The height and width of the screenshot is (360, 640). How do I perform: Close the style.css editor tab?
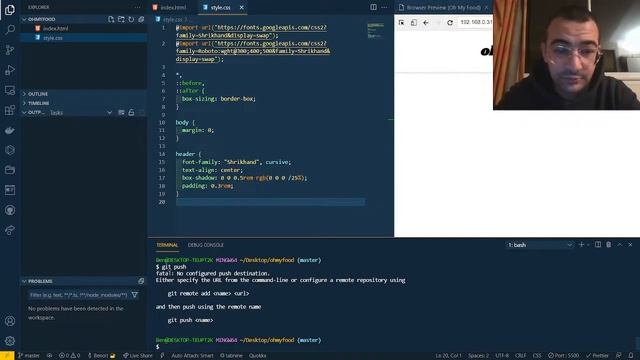[242, 7]
